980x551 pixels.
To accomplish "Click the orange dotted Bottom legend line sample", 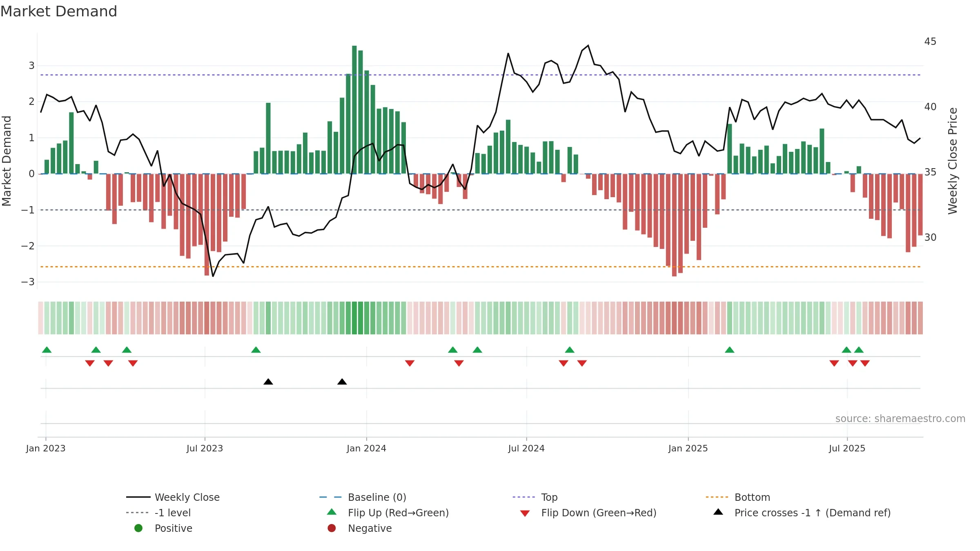I will tap(717, 497).
